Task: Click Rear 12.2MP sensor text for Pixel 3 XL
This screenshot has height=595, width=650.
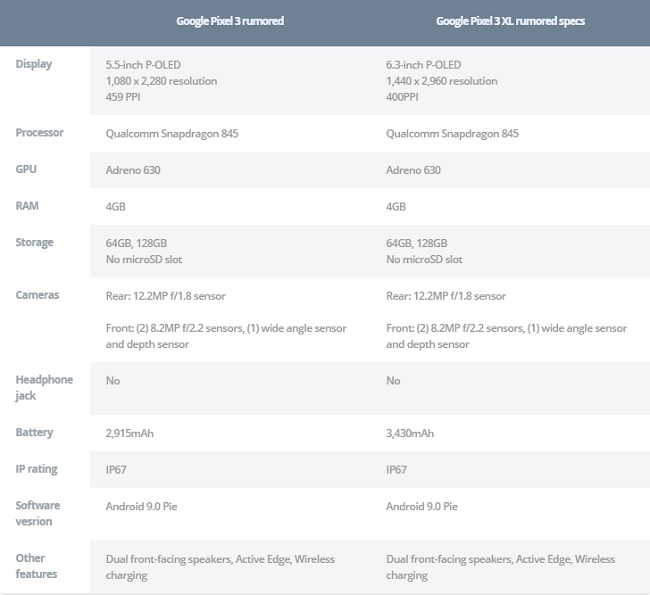Action: point(446,296)
